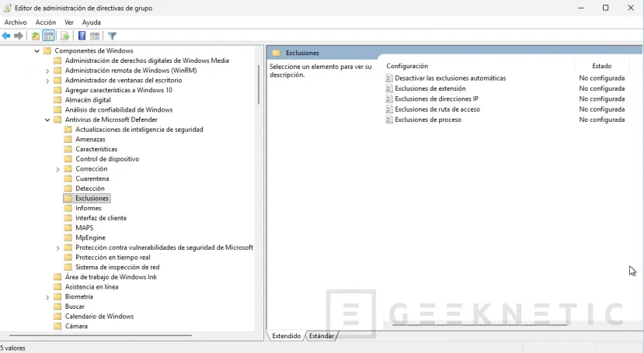
Task: Select the Características folder
Action: tap(96, 149)
